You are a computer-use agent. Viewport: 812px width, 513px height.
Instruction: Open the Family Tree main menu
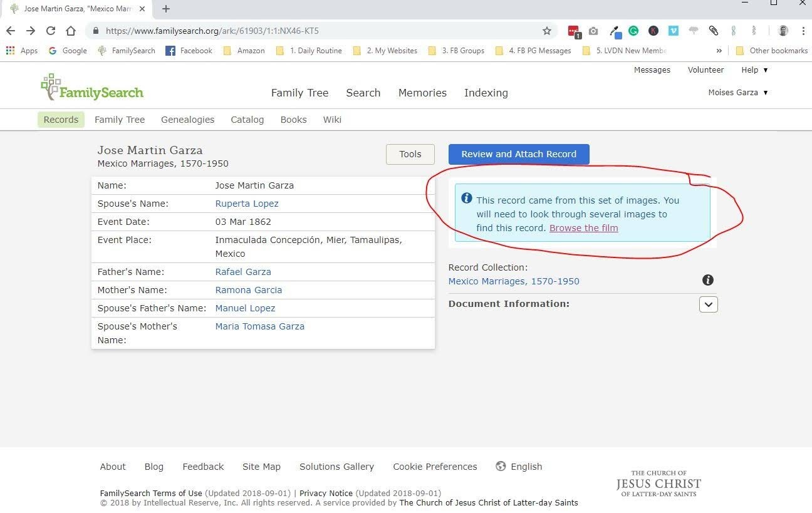[299, 93]
